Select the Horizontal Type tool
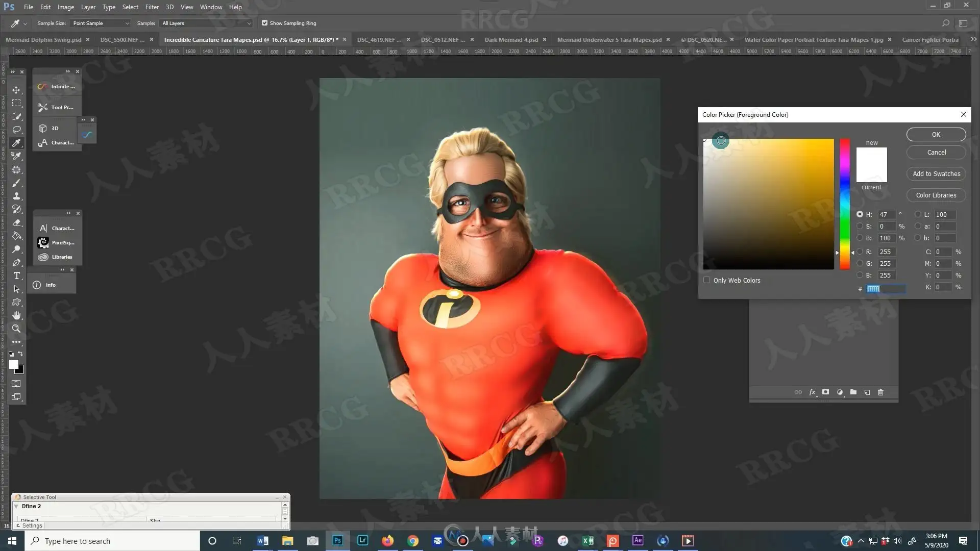The height and width of the screenshot is (551, 980). 16,275
